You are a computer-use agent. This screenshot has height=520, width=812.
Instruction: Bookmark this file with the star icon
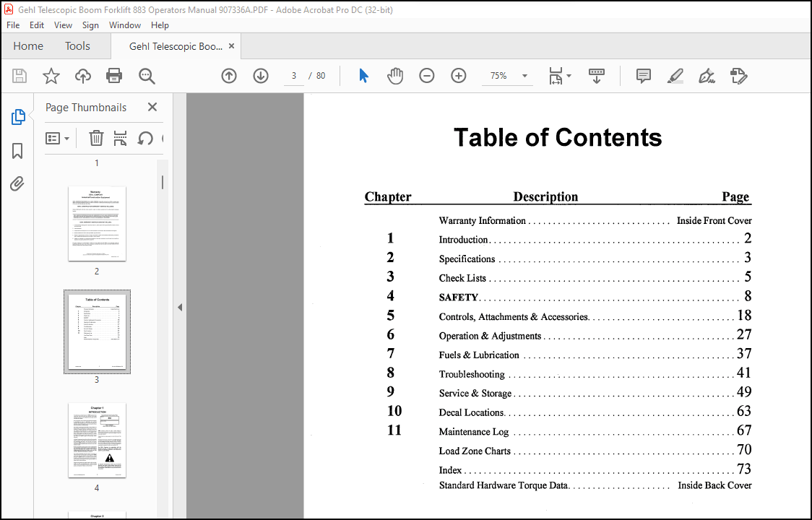coord(51,76)
